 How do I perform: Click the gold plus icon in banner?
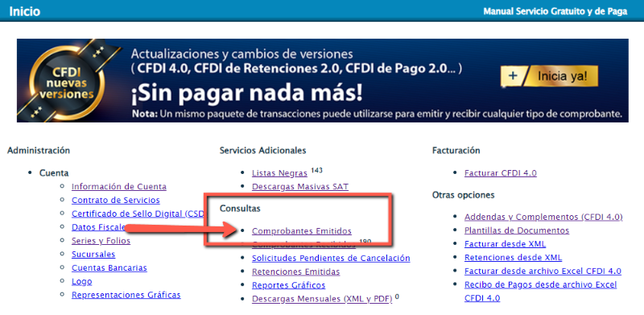[512, 76]
